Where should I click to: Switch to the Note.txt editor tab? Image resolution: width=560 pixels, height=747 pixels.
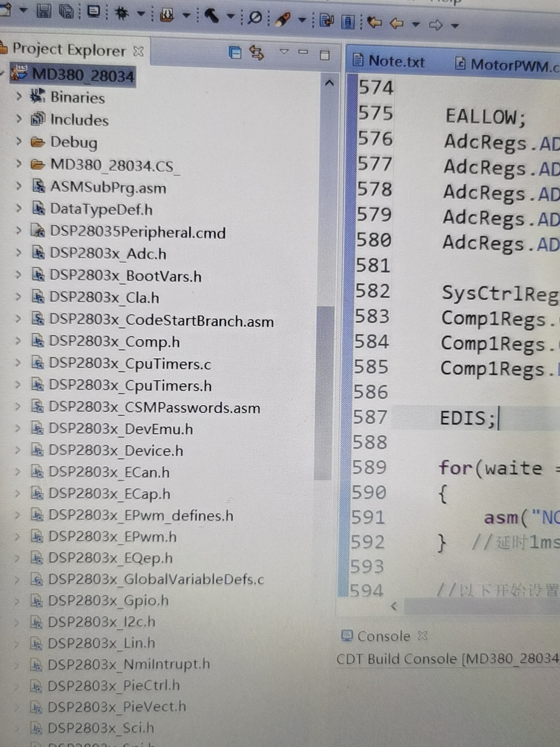[x=396, y=61]
